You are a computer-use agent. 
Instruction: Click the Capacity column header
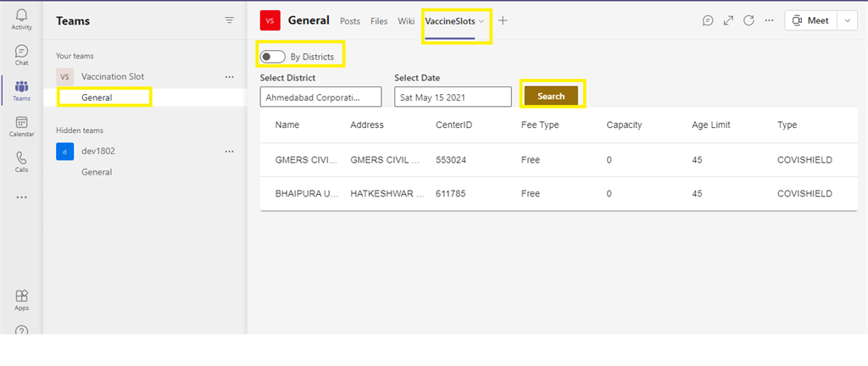tap(625, 125)
